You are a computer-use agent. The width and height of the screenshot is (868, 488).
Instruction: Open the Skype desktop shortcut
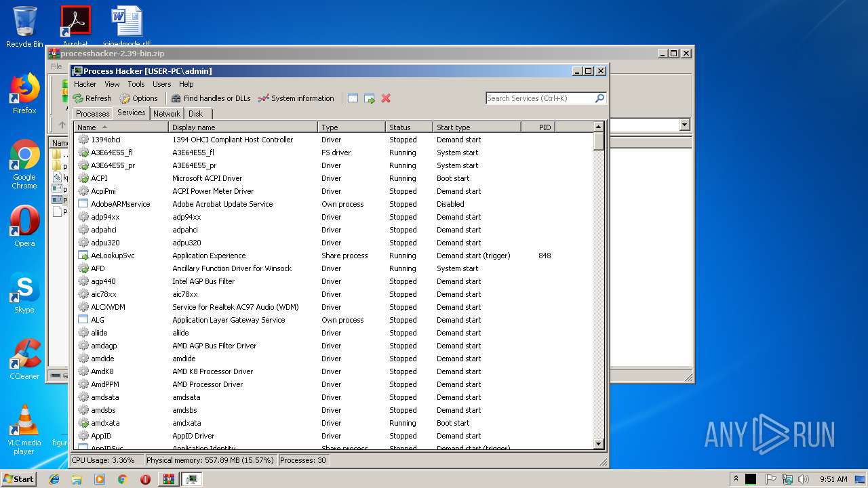click(24, 293)
